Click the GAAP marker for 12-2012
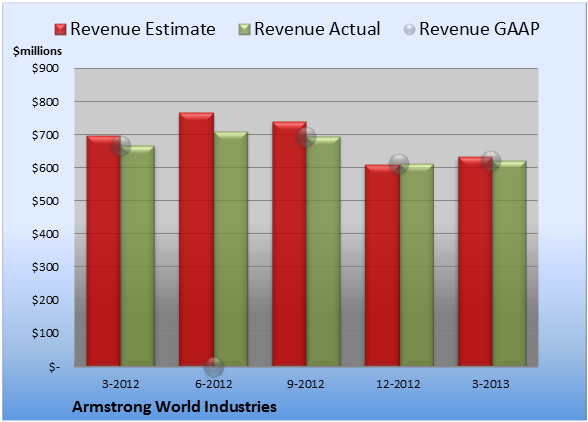Image resolution: width=588 pixels, height=422 pixels. (399, 164)
